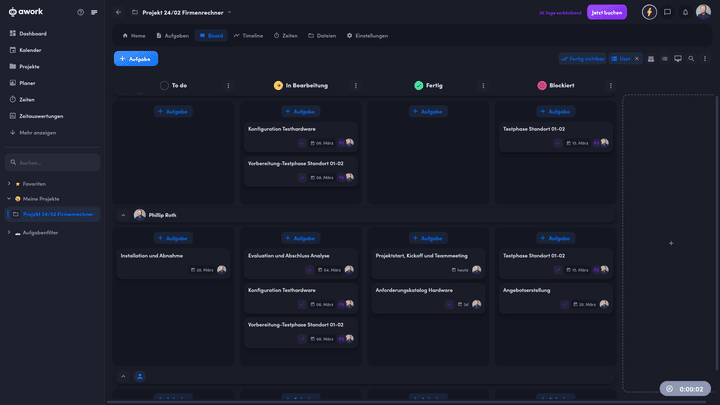
Task: Open board more options menu
Action: [705, 59]
